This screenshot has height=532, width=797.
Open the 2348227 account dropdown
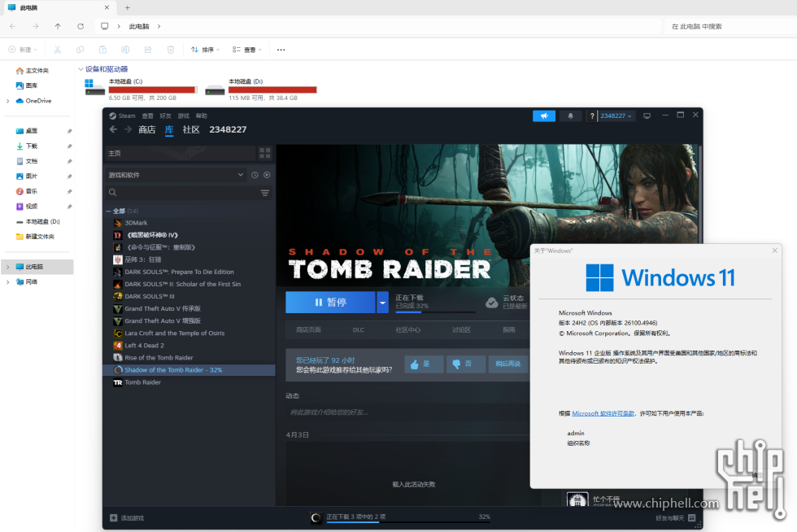pyautogui.click(x=616, y=116)
